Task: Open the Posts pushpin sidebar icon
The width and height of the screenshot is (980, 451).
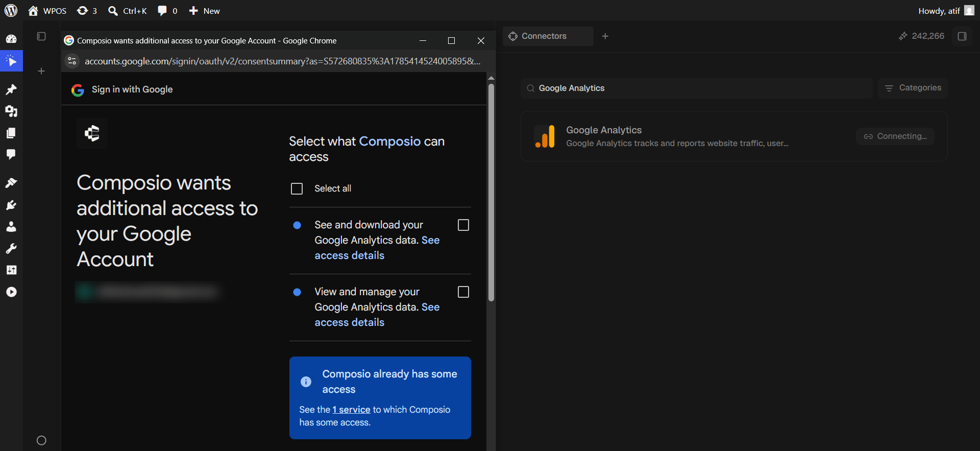Action: tap(11, 89)
